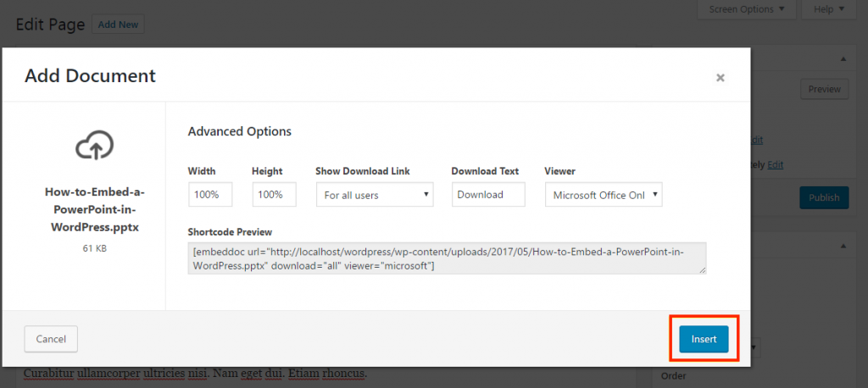The height and width of the screenshot is (388, 868).
Task: Click the Width label
Action: [202, 171]
